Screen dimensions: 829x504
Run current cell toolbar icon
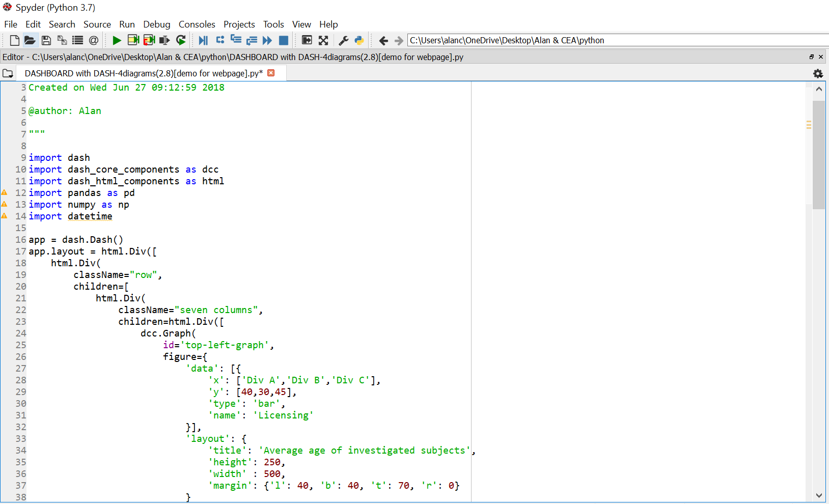(x=133, y=40)
